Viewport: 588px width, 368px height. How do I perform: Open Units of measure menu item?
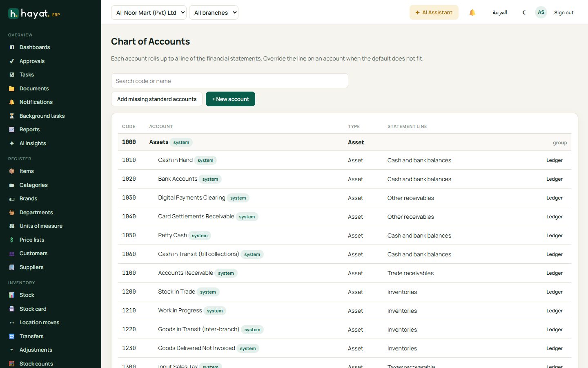pyautogui.click(x=41, y=226)
